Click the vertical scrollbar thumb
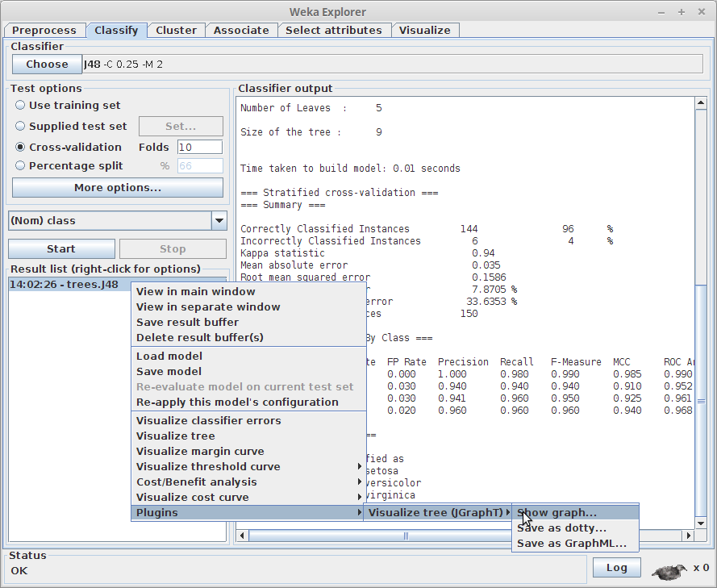The width and height of the screenshot is (717, 588). pyautogui.click(x=701, y=401)
